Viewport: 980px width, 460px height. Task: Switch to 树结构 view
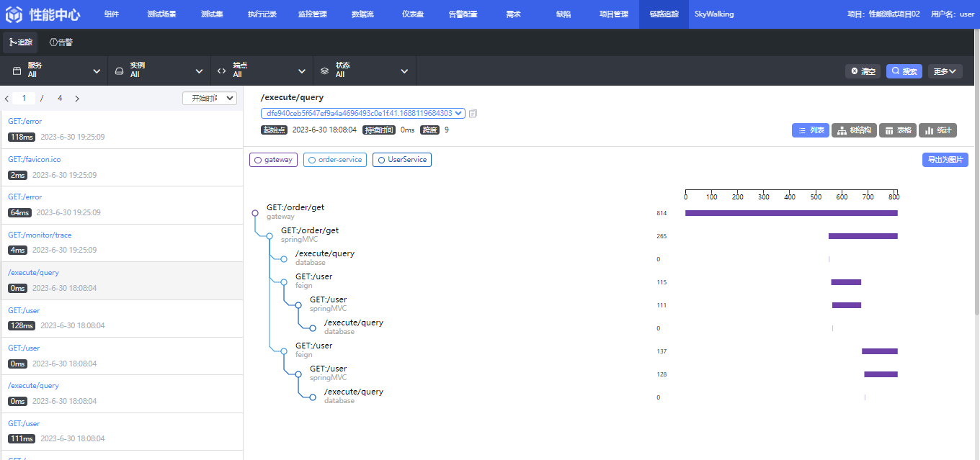854,130
